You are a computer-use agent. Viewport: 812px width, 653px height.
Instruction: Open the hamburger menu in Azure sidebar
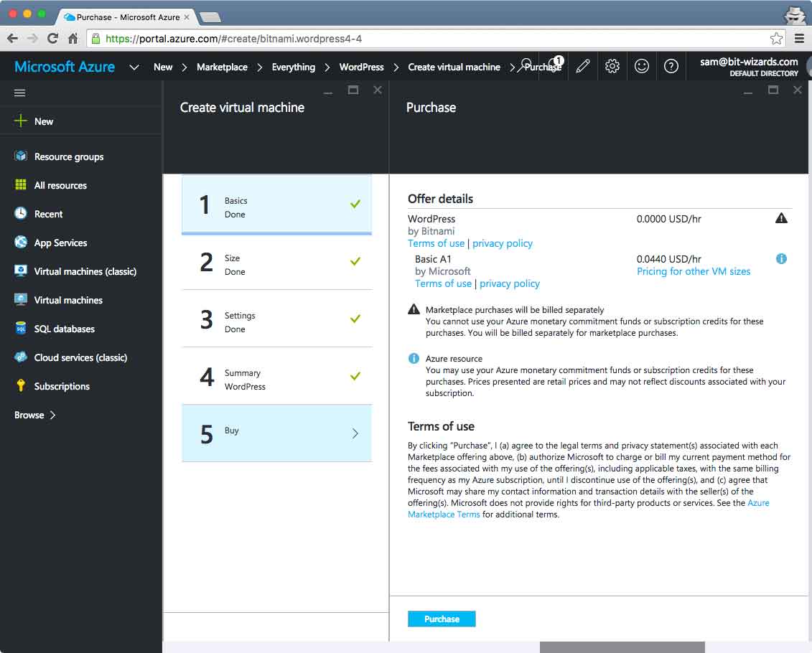coord(19,93)
